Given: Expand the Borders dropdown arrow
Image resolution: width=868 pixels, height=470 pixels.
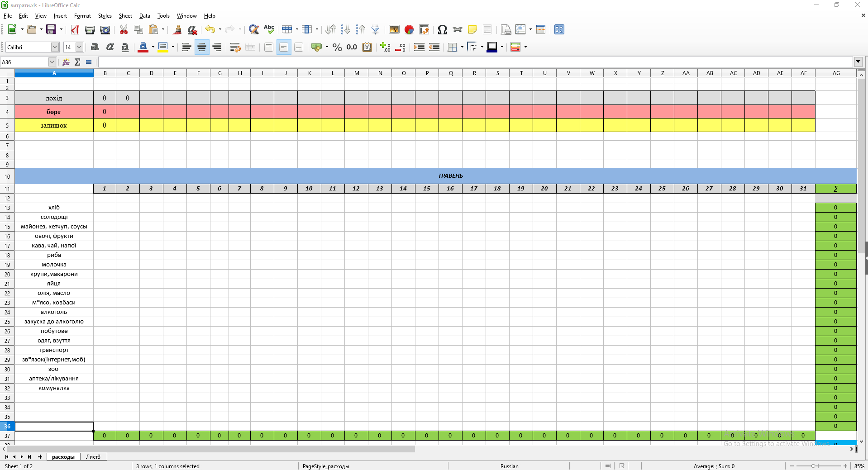Looking at the screenshot, I should 462,47.
